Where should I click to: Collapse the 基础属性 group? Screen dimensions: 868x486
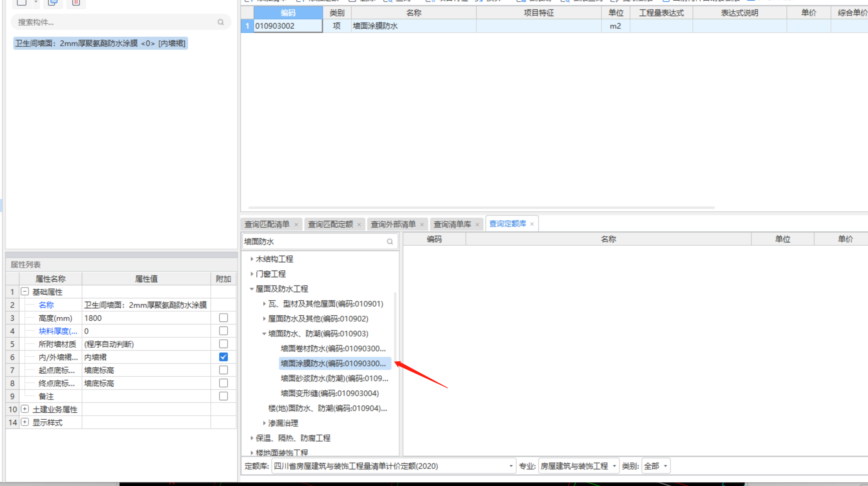pyautogui.click(x=25, y=292)
